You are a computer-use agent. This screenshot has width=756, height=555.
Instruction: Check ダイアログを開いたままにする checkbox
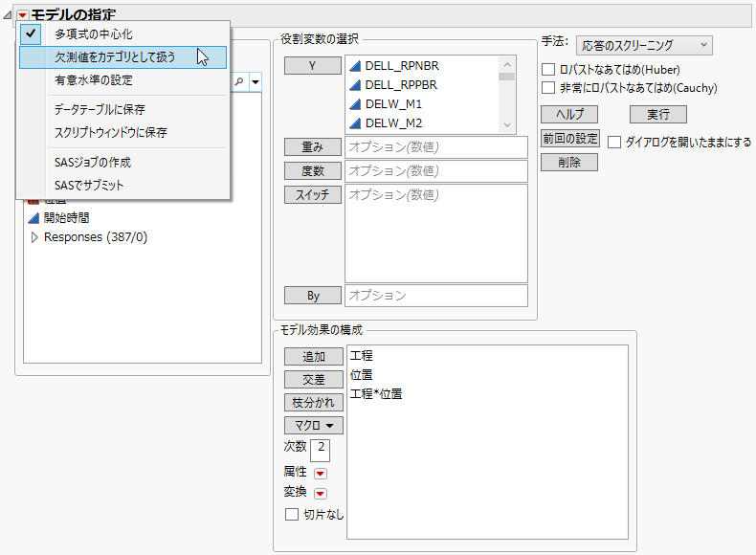[x=613, y=143]
